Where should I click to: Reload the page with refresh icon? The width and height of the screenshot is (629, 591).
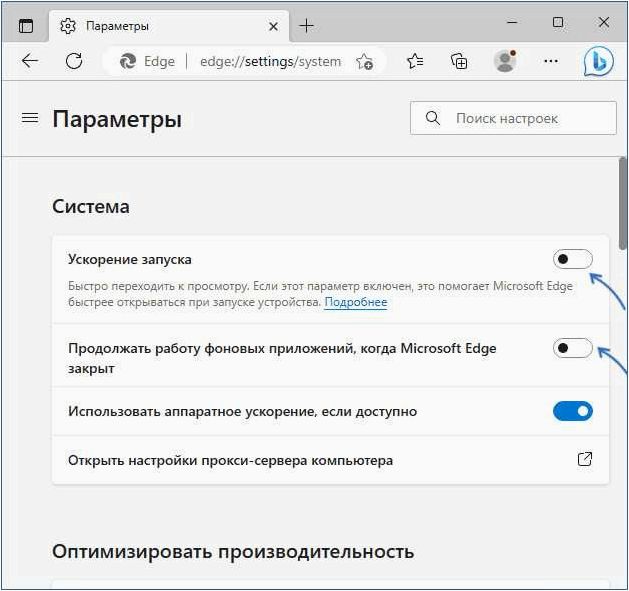click(74, 61)
